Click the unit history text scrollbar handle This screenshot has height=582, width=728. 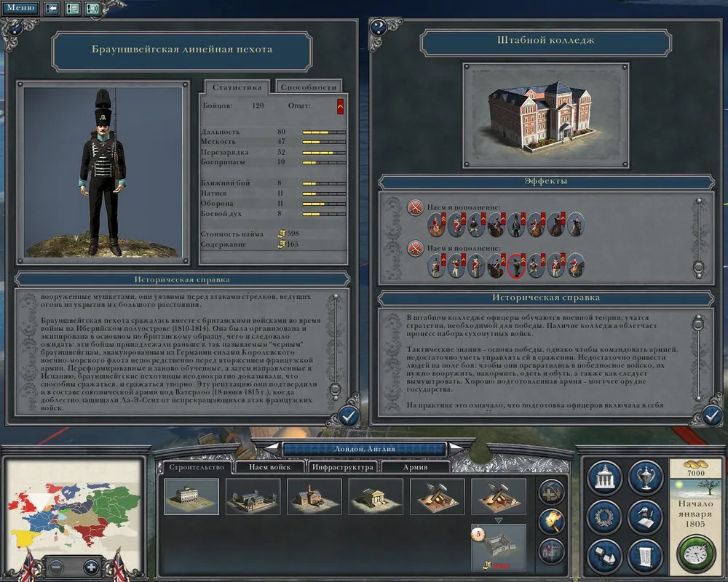pos(335,389)
